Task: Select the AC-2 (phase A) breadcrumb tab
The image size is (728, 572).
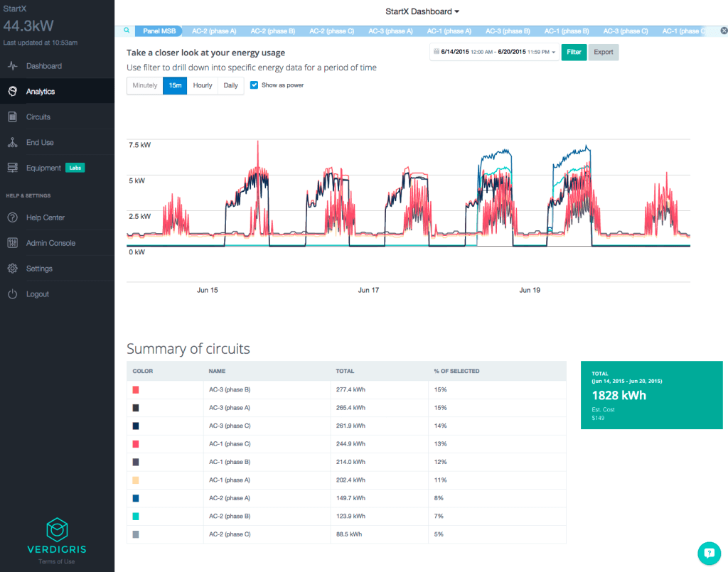Action: pos(214,31)
